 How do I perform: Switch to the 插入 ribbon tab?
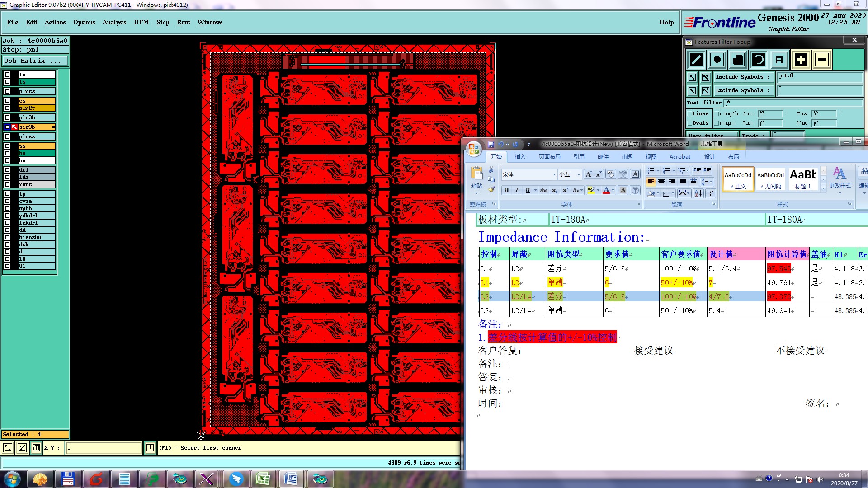(520, 157)
